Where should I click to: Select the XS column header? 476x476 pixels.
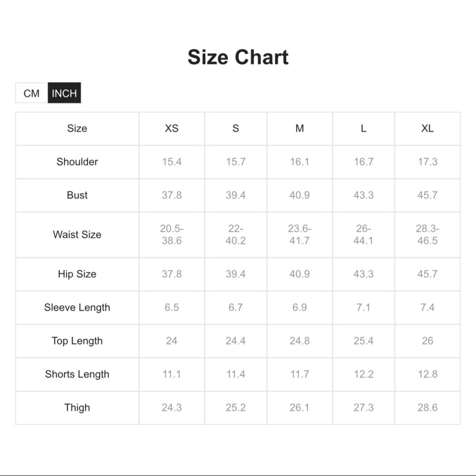(x=172, y=129)
